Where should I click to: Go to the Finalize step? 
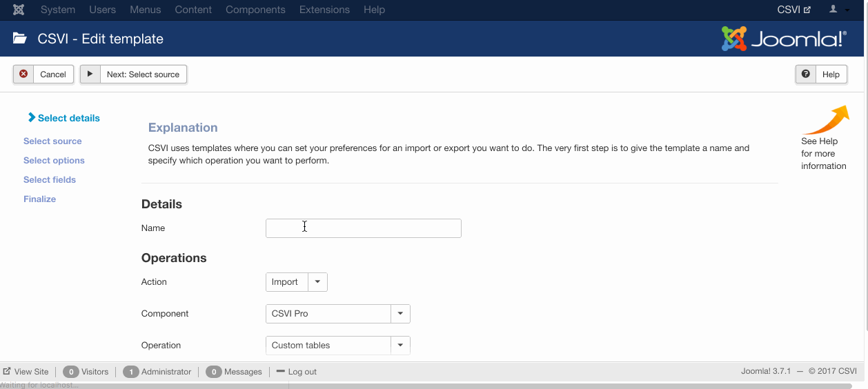pyautogui.click(x=39, y=199)
